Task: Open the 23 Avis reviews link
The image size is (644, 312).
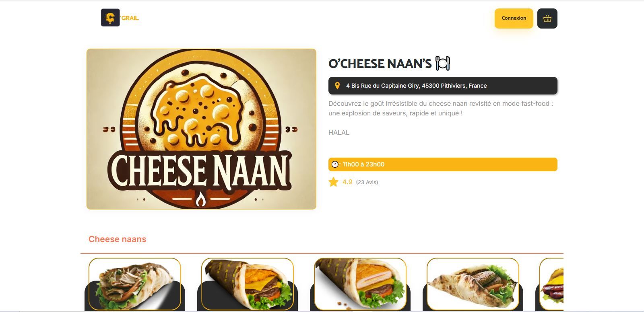Action: pos(367,182)
